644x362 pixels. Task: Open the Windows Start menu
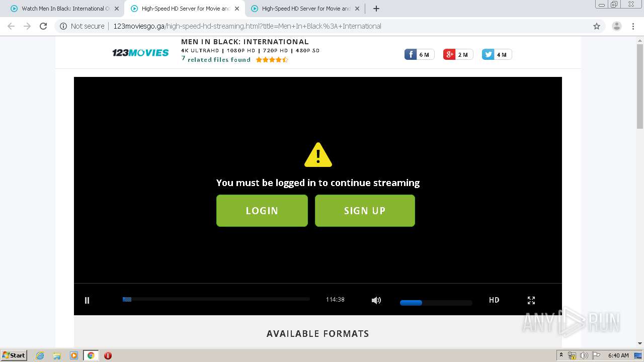(x=14, y=355)
